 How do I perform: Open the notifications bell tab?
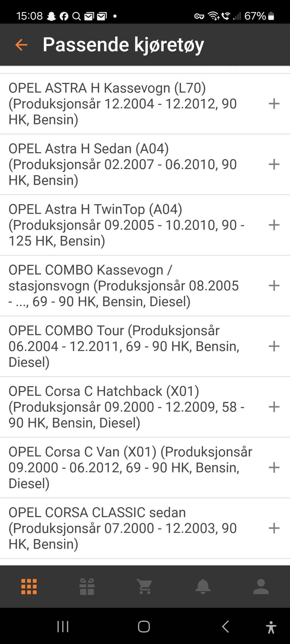point(203,587)
